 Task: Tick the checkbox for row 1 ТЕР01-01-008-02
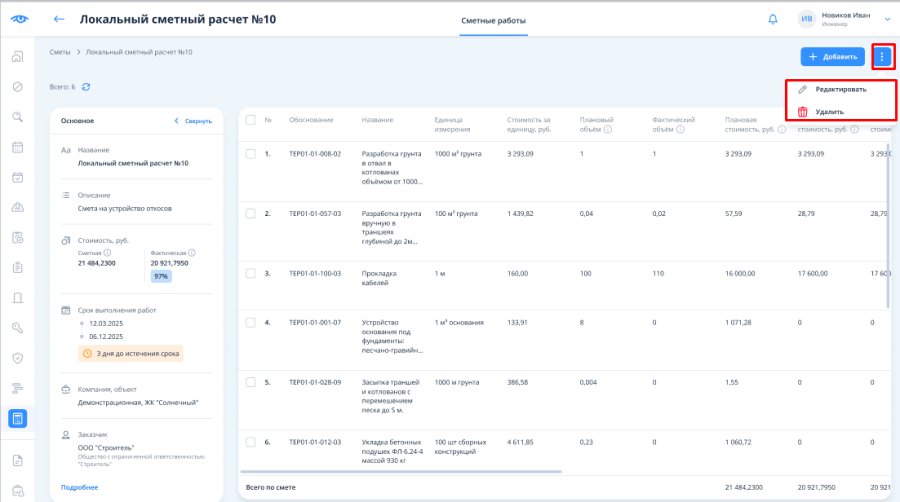click(x=251, y=154)
